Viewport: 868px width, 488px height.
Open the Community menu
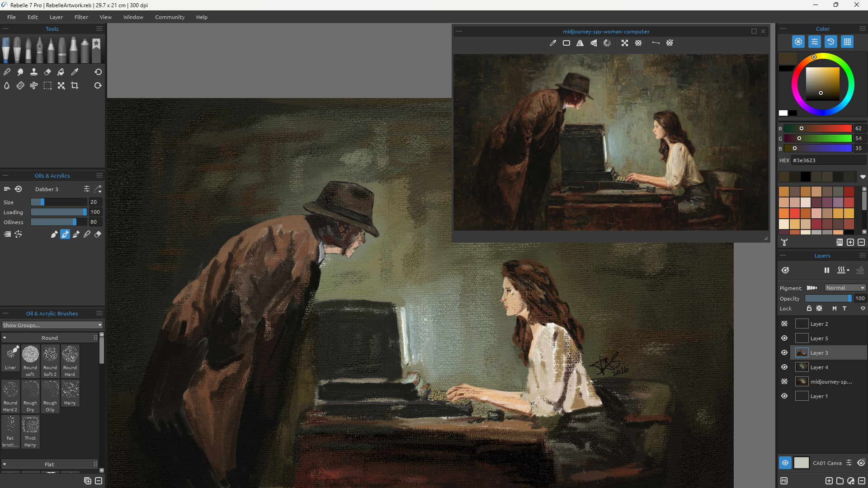(x=170, y=17)
